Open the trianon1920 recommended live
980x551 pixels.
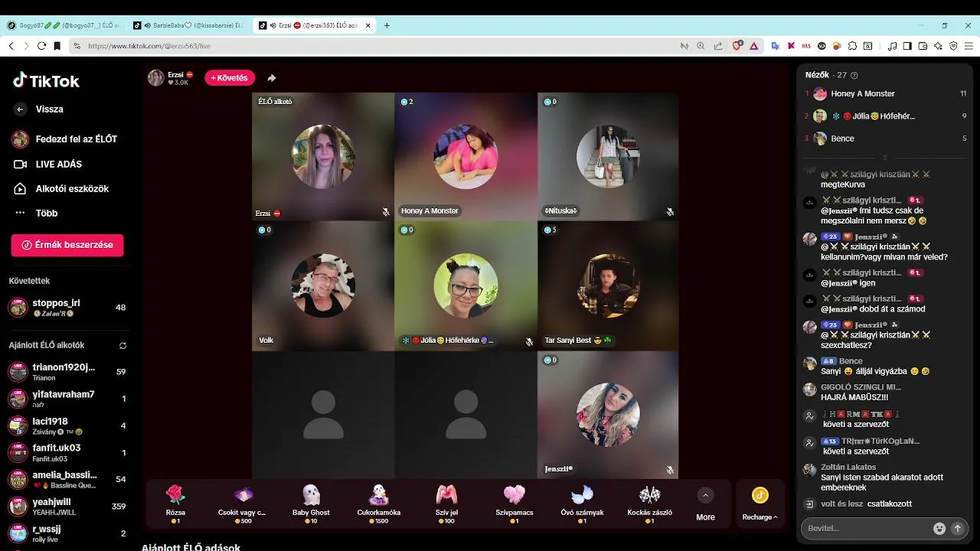[x=67, y=372]
